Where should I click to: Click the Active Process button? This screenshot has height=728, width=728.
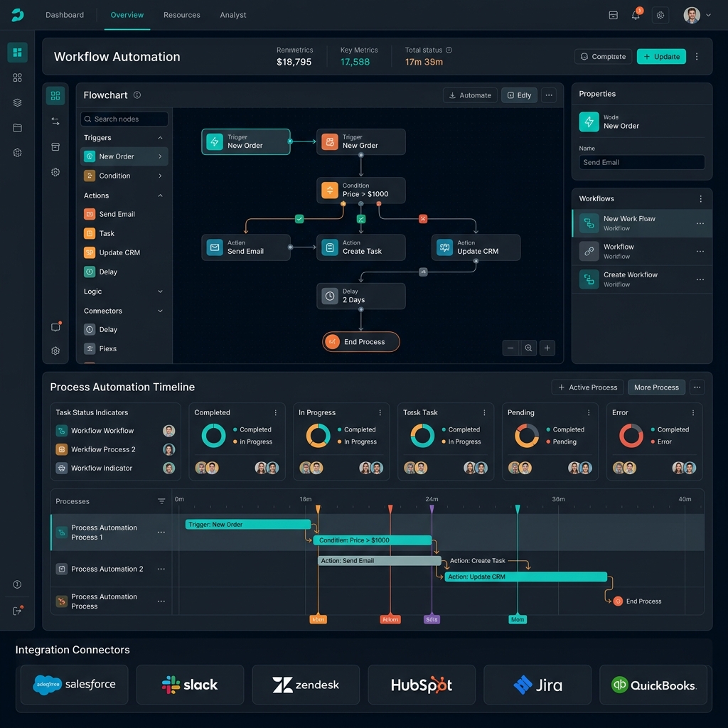pyautogui.click(x=587, y=387)
